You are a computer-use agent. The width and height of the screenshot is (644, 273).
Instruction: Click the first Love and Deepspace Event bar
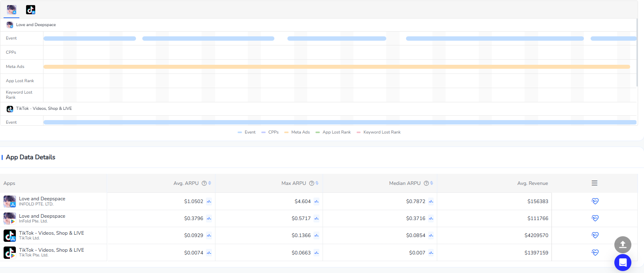[90, 39]
